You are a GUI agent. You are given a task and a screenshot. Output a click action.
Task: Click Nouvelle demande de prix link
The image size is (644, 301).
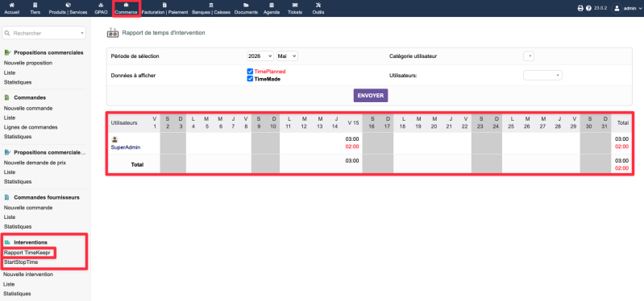35,163
